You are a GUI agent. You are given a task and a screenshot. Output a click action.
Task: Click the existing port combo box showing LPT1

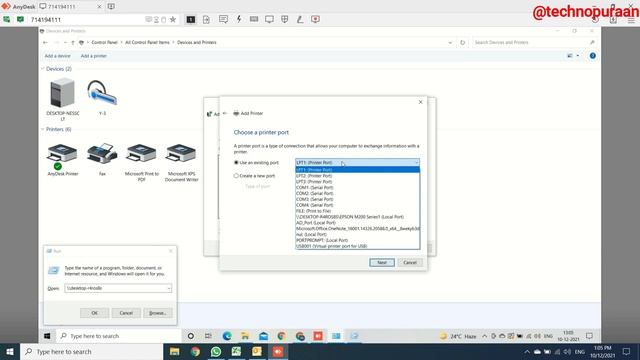357,162
